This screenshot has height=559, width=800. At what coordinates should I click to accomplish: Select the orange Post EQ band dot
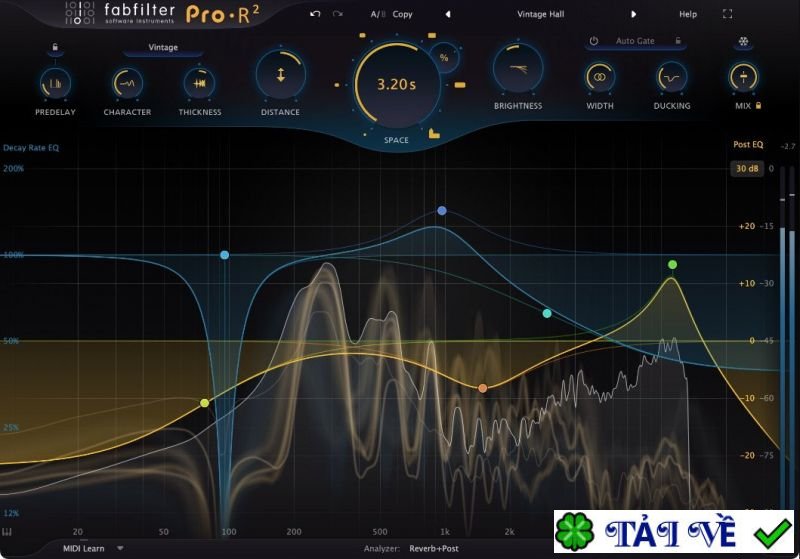tap(483, 389)
